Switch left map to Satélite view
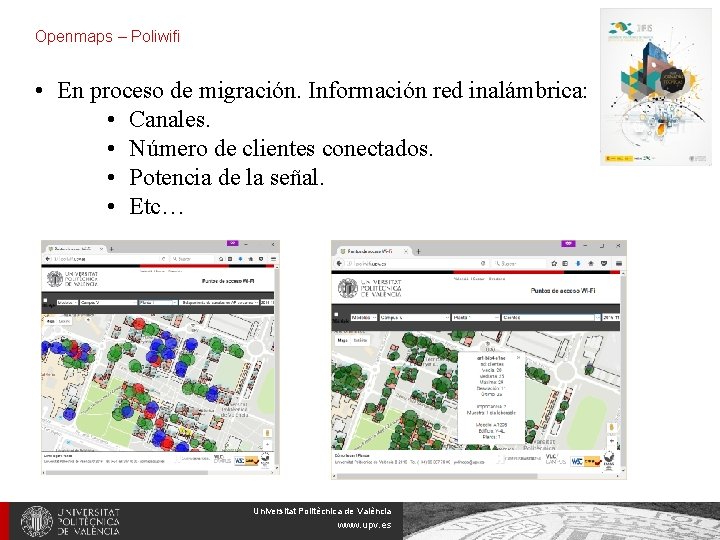This screenshot has width=720, height=540. 65,321
